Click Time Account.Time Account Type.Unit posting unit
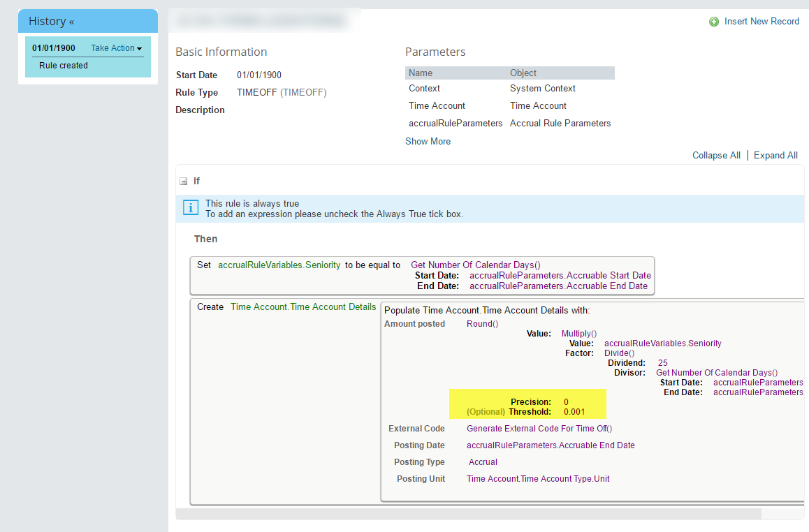This screenshot has height=532, width=809. click(x=538, y=479)
